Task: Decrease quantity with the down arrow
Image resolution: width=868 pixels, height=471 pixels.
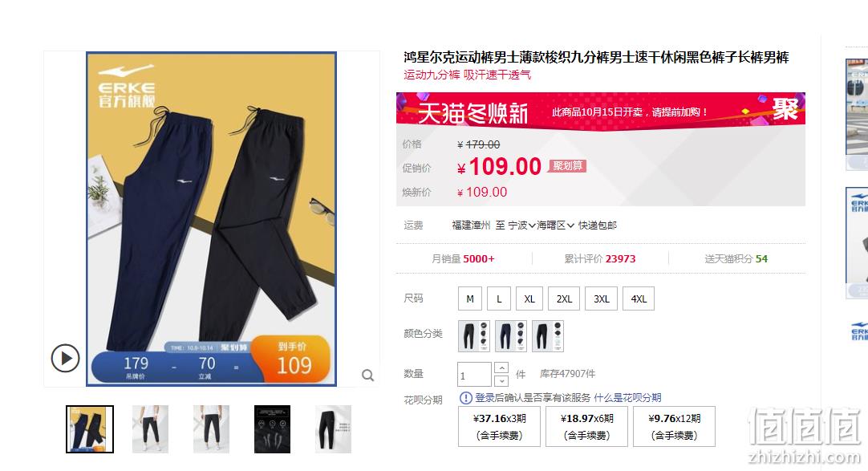Action: click(x=501, y=381)
